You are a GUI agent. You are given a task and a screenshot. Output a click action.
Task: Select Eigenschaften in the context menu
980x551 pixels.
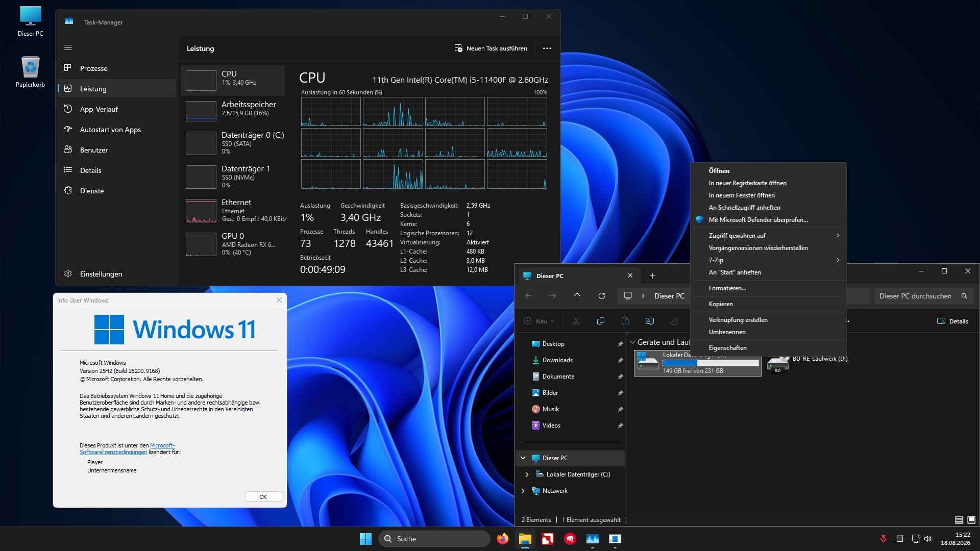point(768,348)
